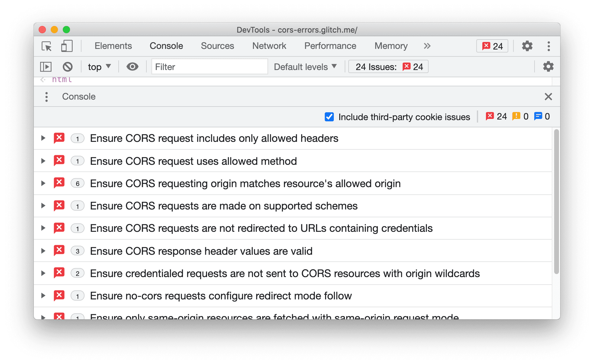This screenshot has height=364, width=594.
Task: Click the play/run console button icon
Action: point(46,66)
